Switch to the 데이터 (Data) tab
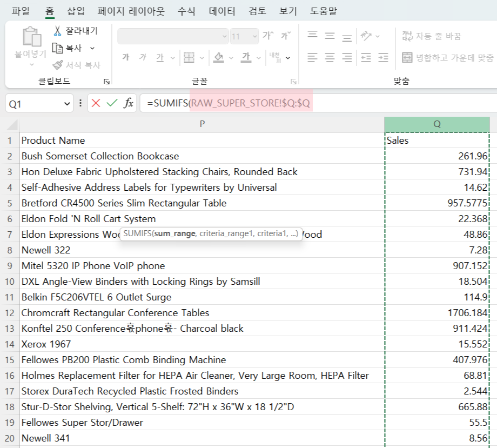This screenshot has height=448, width=497. [x=222, y=11]
